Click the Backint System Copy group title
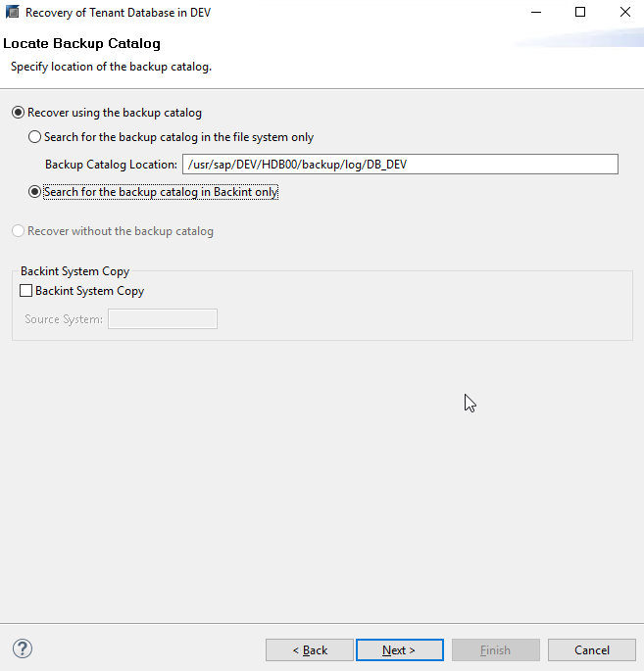 point(74,271)
